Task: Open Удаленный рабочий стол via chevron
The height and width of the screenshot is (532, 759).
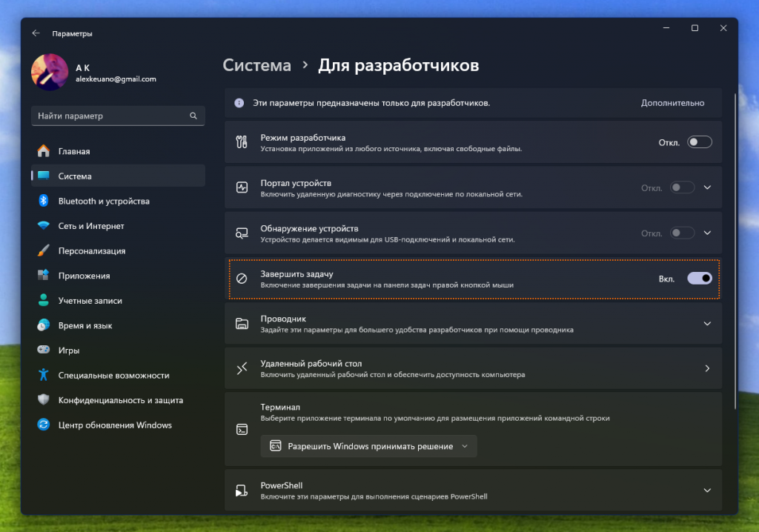Action: [707, 368]
